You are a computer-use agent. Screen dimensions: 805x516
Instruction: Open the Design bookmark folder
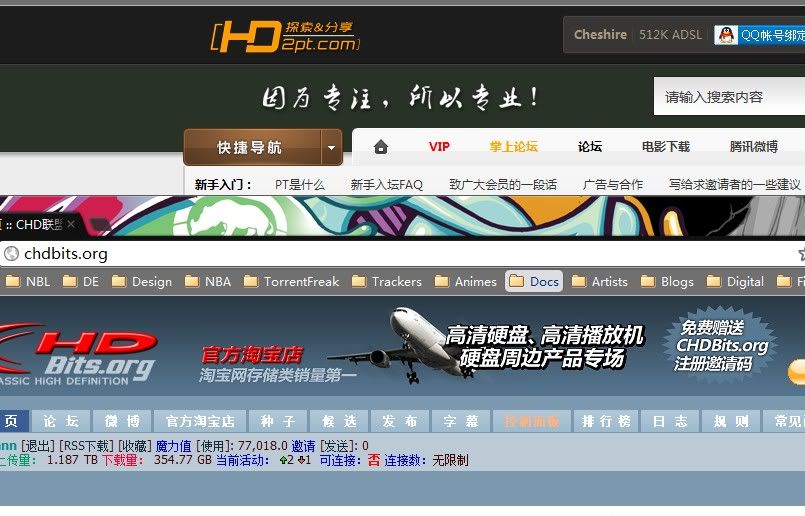click(142, 281)
